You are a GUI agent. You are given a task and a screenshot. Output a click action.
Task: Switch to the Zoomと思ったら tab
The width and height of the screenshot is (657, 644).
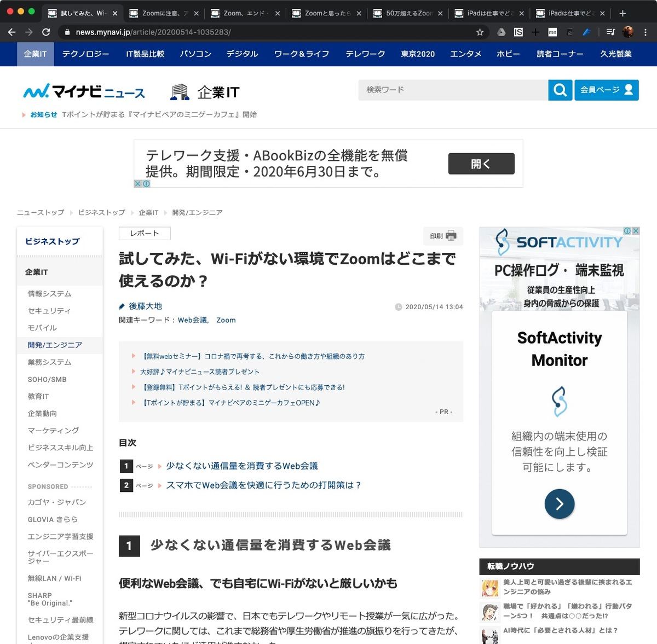[327, 13]
